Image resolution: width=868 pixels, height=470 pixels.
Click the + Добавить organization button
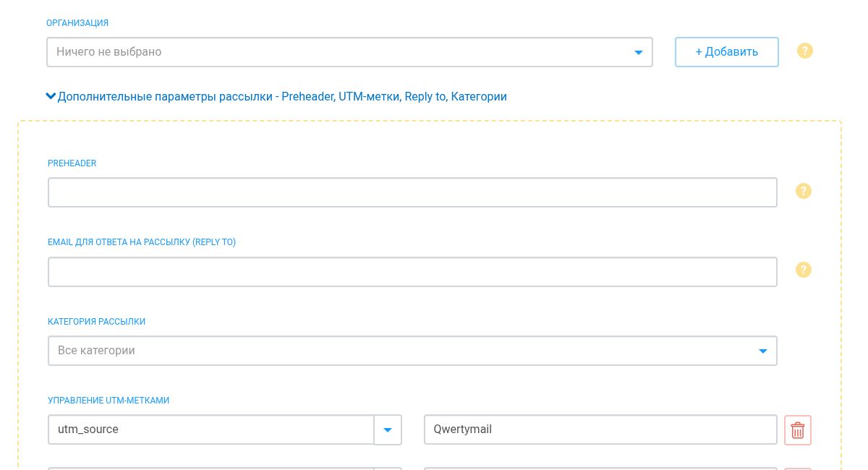727,52
